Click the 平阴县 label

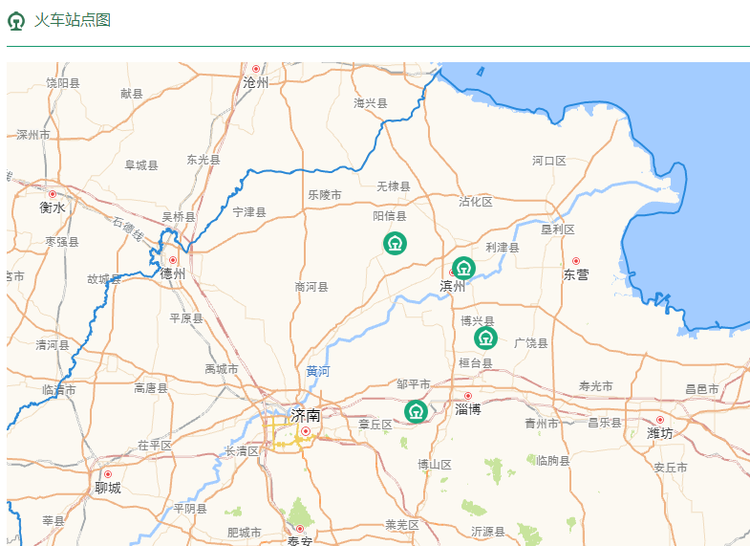(x=190, y=508)
